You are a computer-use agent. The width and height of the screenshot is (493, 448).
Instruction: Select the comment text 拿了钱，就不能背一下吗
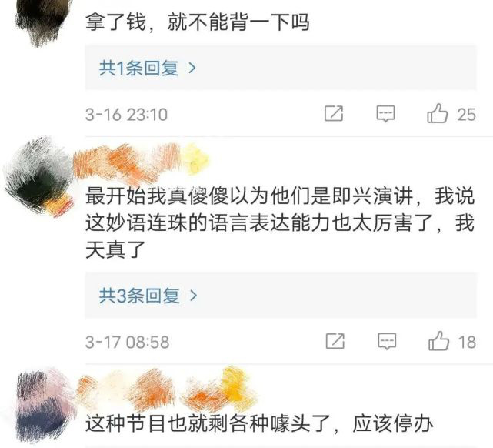(198, 22)
